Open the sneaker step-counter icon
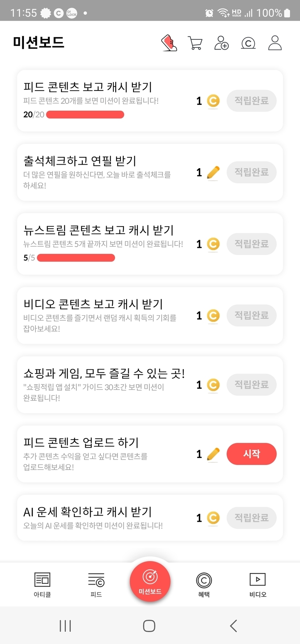The width and height of the screenshot is (300, 644). coord(169,43)
